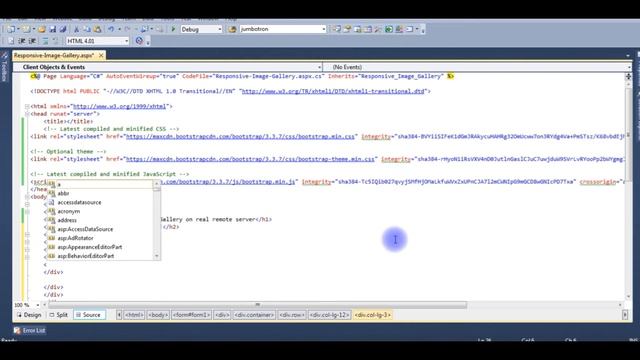Collapse the html tag outline node
This screenshot has height=360, width=640.
tap(27, 106)
